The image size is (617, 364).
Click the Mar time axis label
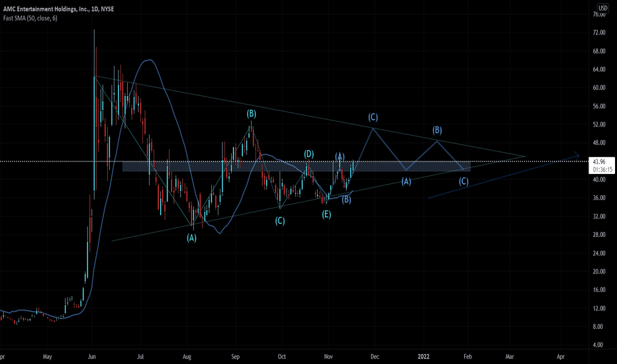tap(510, 357)
